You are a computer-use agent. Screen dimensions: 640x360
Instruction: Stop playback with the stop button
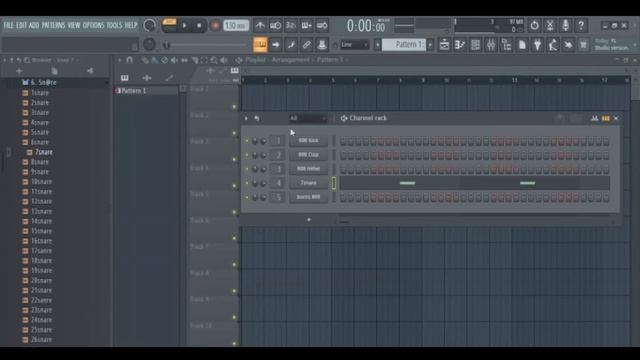[x=199, y=26]
